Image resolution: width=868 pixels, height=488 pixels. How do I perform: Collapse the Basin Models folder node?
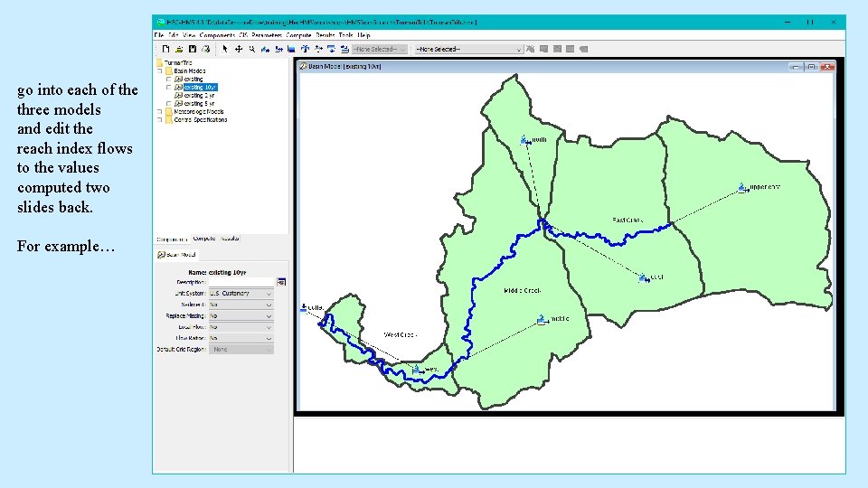[x=160, y=70]
